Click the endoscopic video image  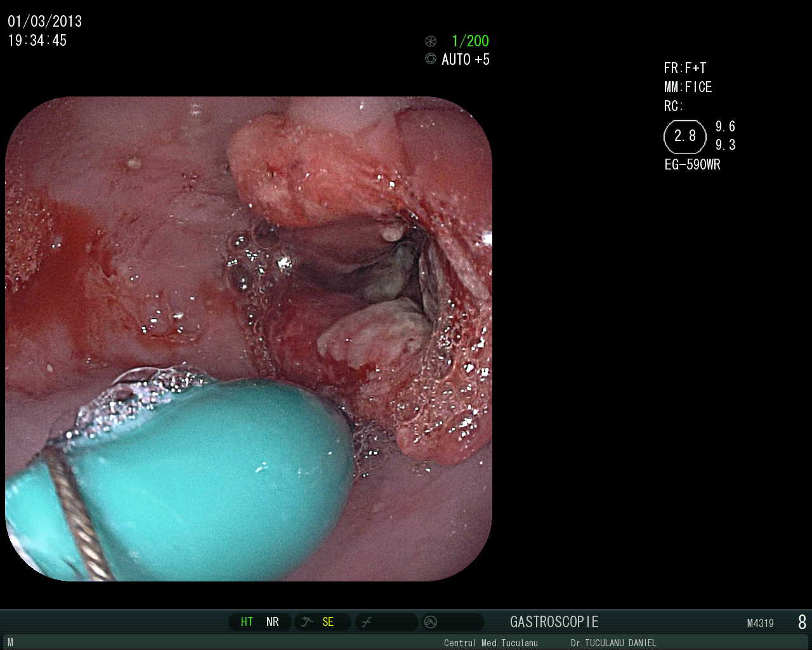click(249, 338)
